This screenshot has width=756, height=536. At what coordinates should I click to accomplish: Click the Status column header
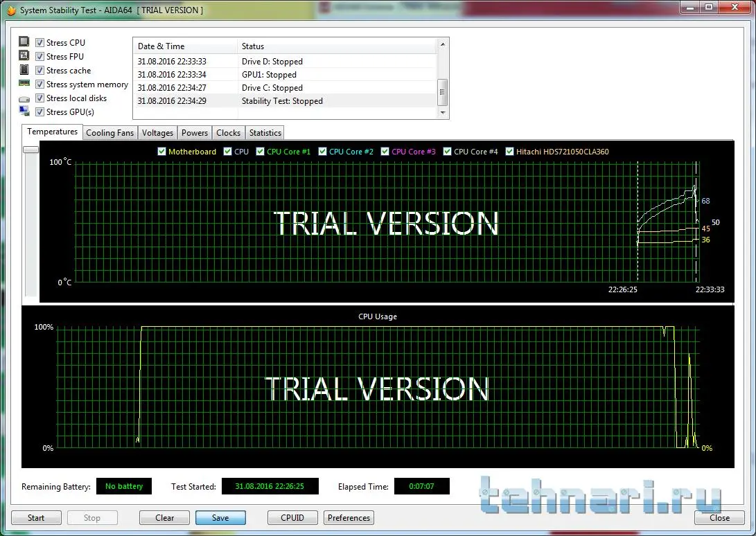tap(337, 46)
